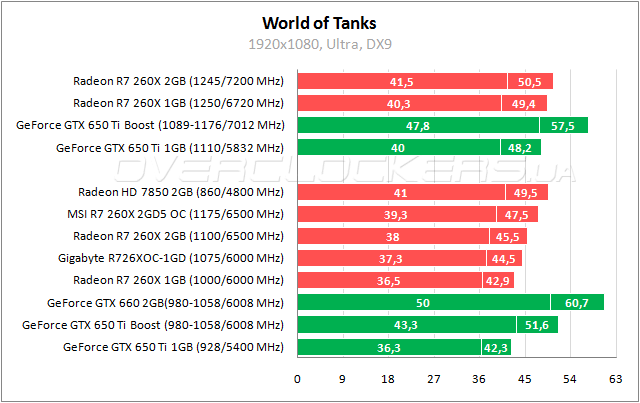Image resolution: width=640 pixels, height=403 pixels.
Task: Click the 54 axis label
Action: (570, 379)
